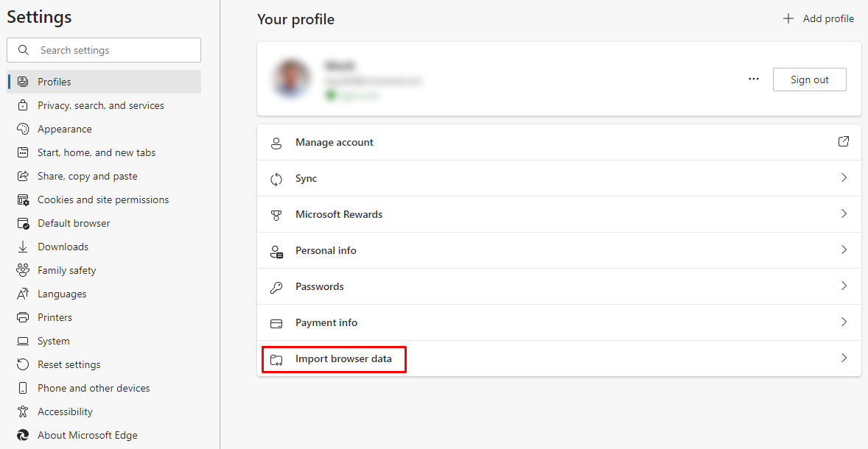Open the Import browser data chevron
Screen dimensions: 868x449
coord(844,358)
